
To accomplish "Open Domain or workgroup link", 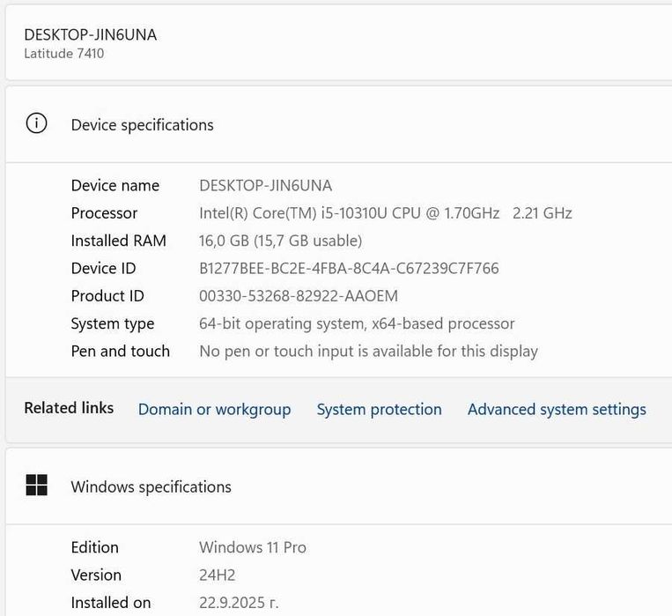I will [214, 409].
